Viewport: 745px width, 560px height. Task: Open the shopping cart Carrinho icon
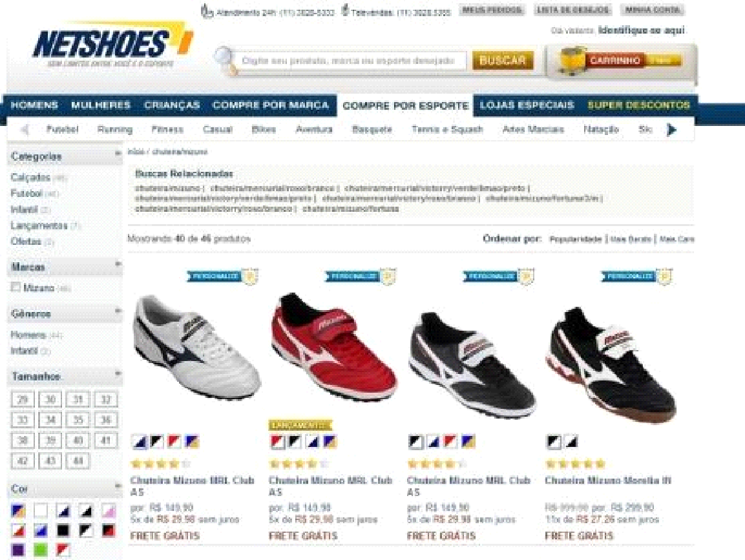(x=572, y=61)
